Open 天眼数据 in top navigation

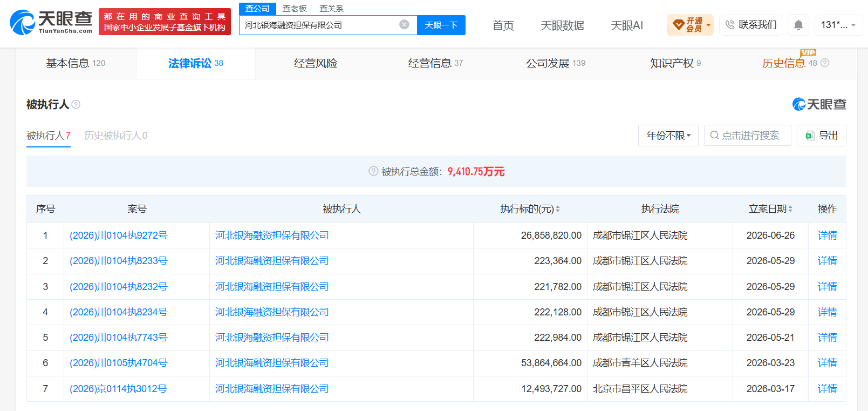click(562, 25)
